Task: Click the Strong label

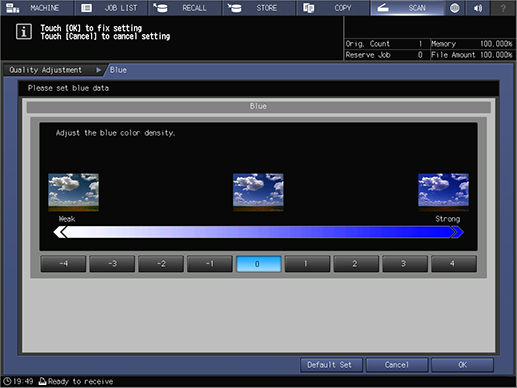Action: point(448,219)
